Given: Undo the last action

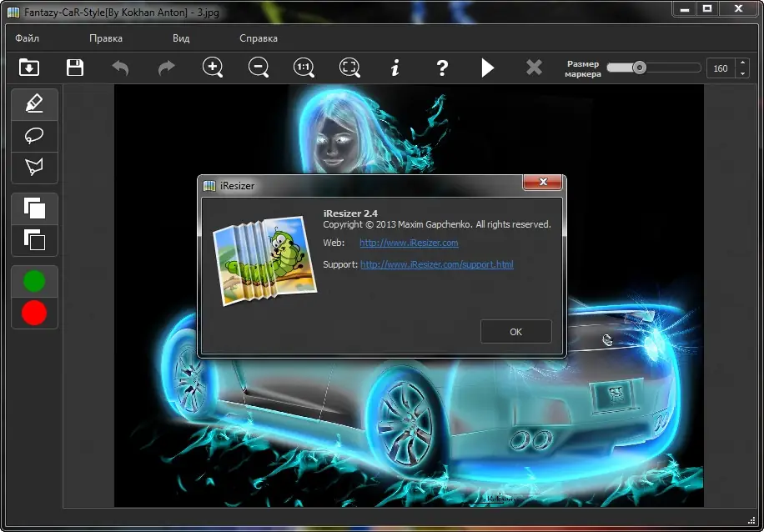Looking at the screenshot, I should tap(121, 68).
